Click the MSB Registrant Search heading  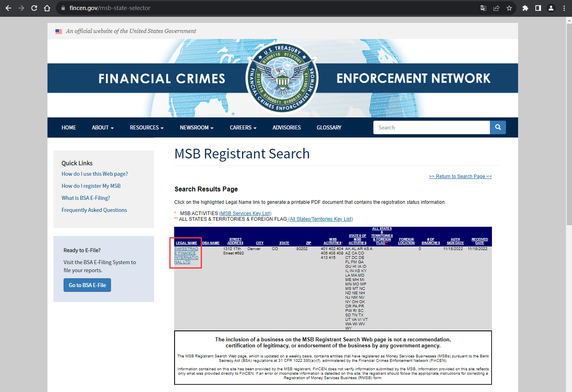(x=242, y=154)
